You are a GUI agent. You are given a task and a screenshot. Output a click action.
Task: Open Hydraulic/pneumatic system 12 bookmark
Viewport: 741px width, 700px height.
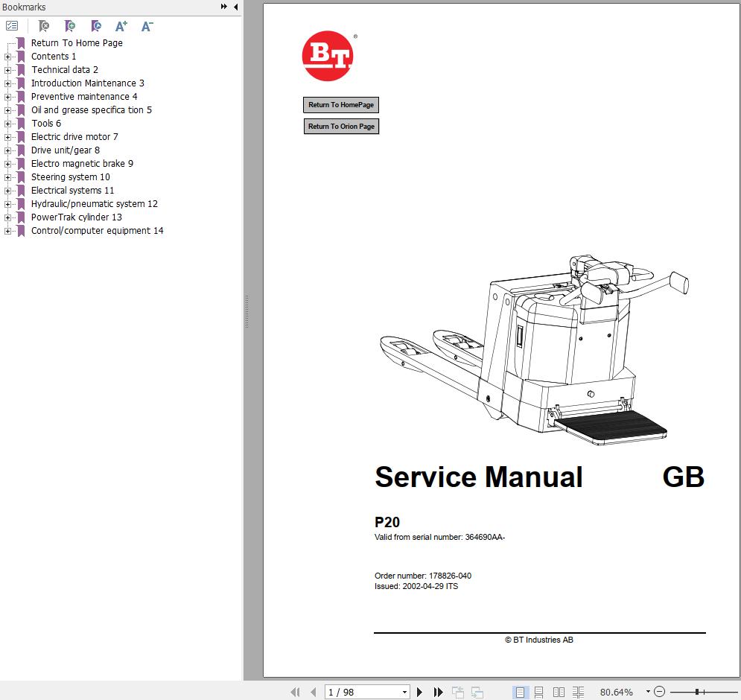pyautogui.click(x=94, y=204)
